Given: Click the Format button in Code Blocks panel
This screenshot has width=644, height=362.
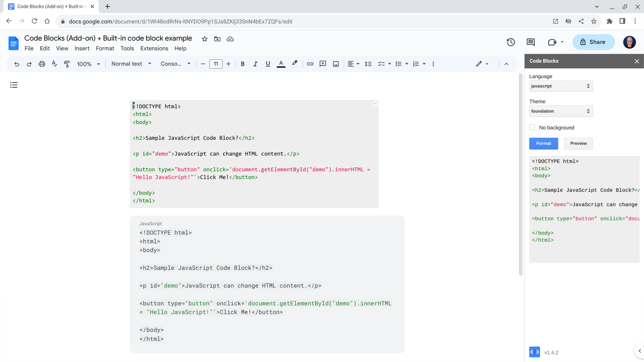Looking at the screenshot, I should pos(543,143).
